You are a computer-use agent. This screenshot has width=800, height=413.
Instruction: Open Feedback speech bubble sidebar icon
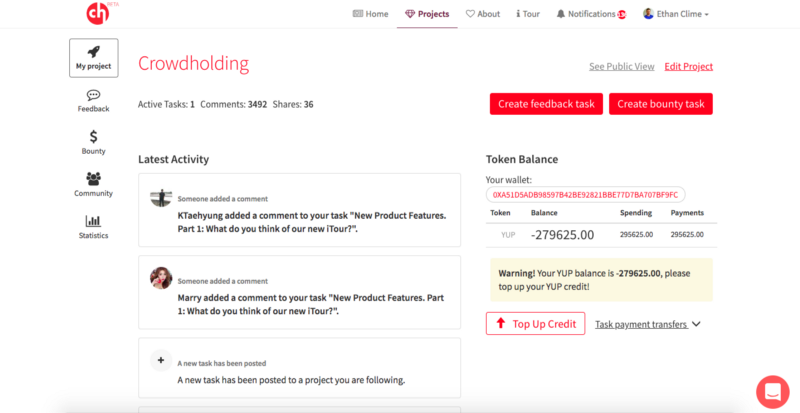click(x=93, y=95)
